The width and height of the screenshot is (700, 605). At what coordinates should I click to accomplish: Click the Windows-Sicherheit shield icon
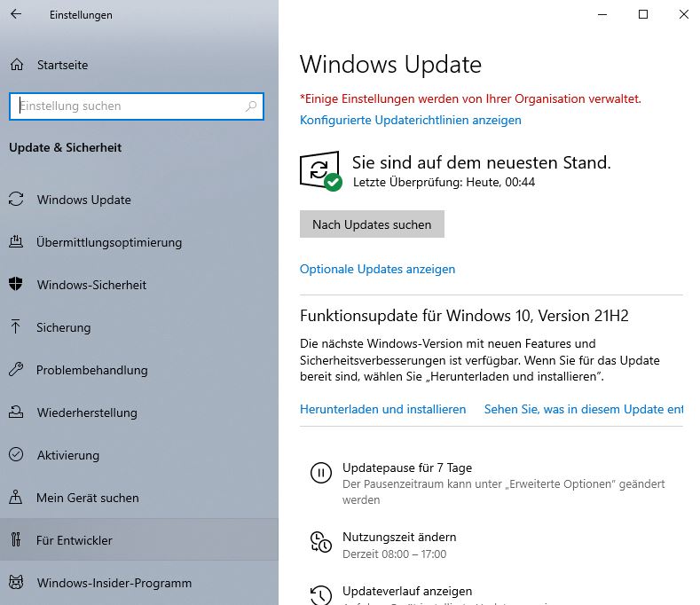pos(16,284)
